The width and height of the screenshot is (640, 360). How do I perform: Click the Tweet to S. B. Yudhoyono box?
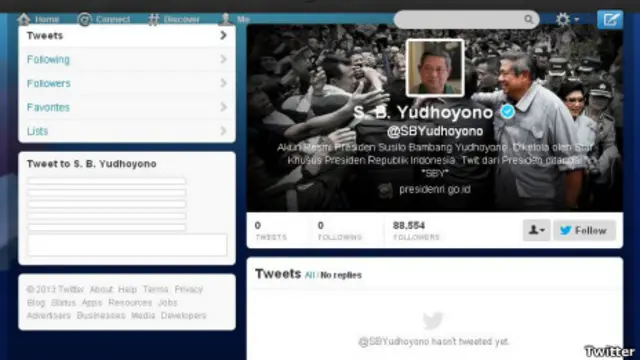pos(127,244)
